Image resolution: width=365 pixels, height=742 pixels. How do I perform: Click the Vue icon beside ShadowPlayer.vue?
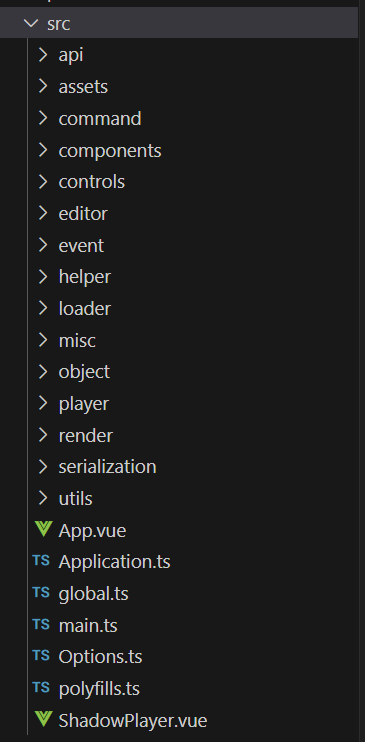(43, 720)
